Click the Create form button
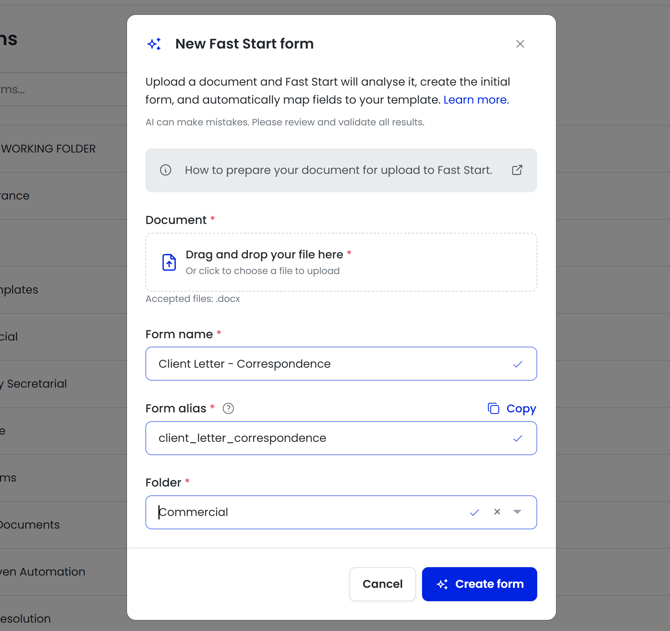 [479, 584]
